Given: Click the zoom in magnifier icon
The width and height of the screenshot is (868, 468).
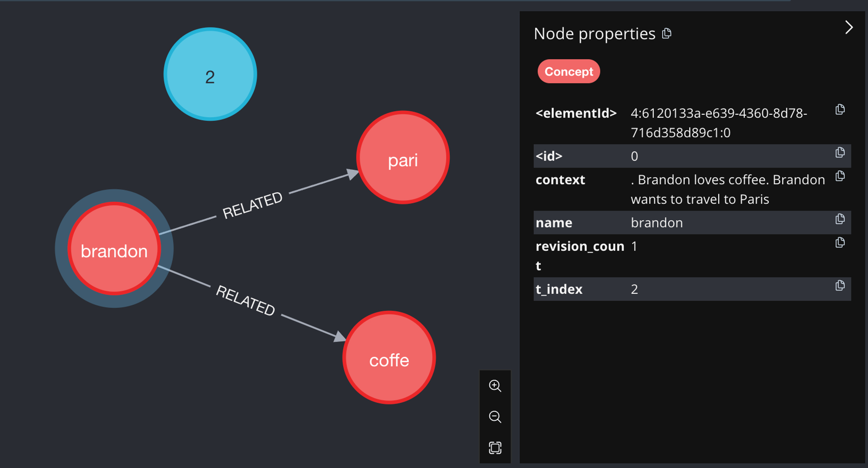Looking at the screenshot, I should coord(495,386).
